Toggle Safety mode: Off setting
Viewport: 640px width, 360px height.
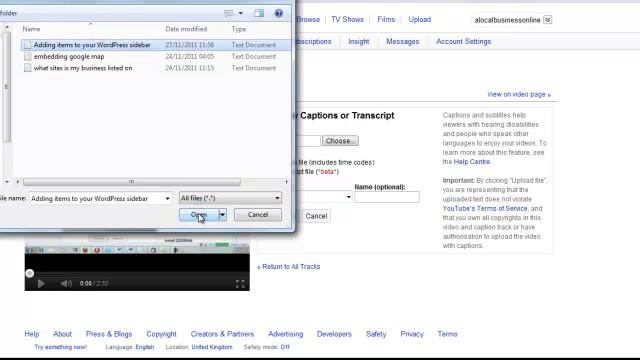click(x=267, y=347)
